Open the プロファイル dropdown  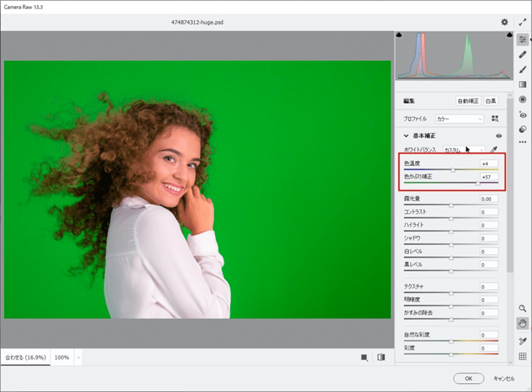click(x=459, y=119)
